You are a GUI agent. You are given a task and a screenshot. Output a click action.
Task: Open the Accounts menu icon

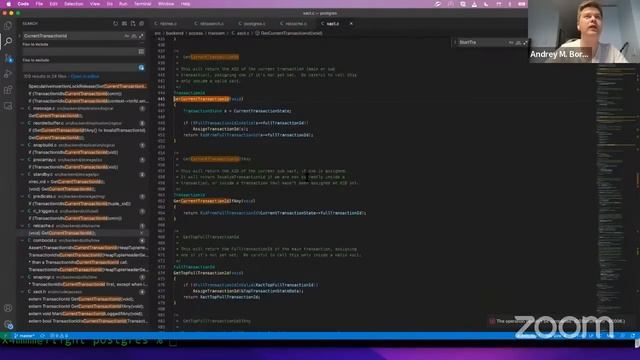click(8, 308)
